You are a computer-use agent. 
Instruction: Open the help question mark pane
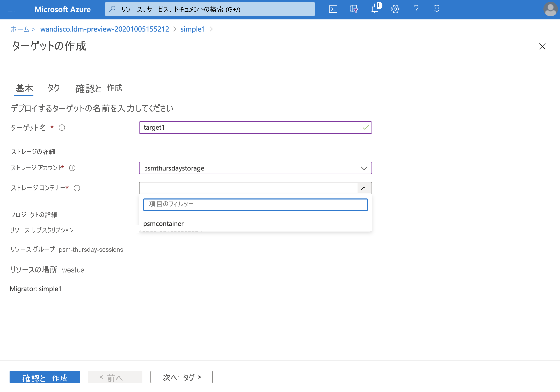point(416,9)
